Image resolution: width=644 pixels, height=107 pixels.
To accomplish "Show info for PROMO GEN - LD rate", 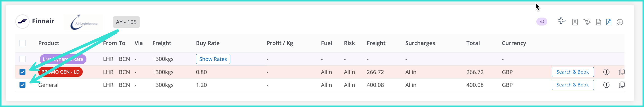I will click(606, 72).
